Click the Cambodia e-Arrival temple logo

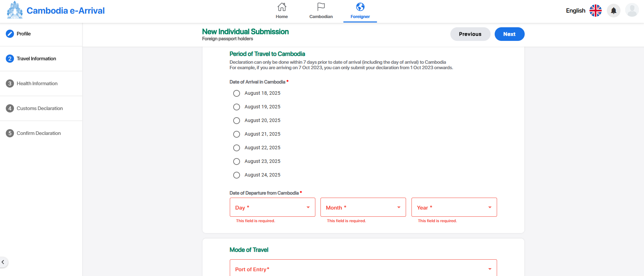pos(14,10)
